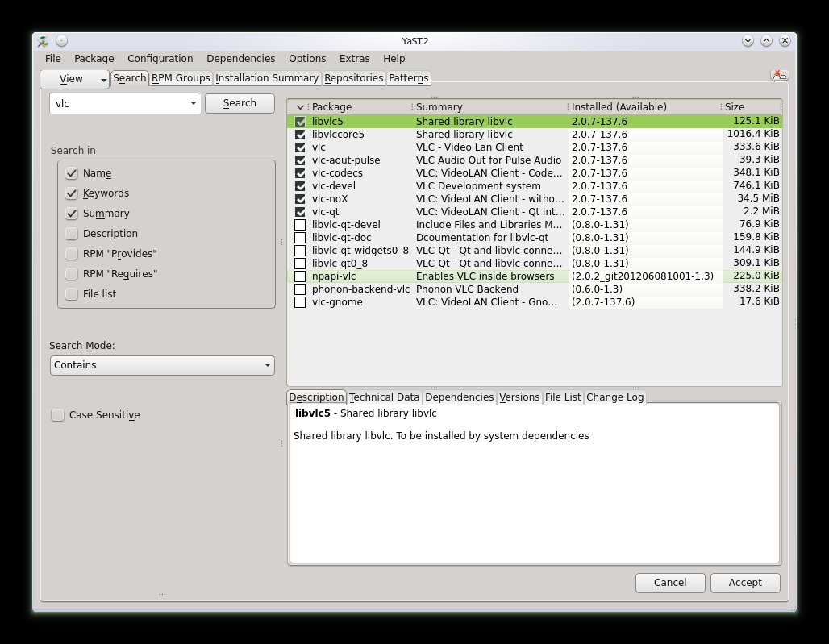Show the Versions tab
The width and height of the screenshot is (829, 644).
(519, 397)
